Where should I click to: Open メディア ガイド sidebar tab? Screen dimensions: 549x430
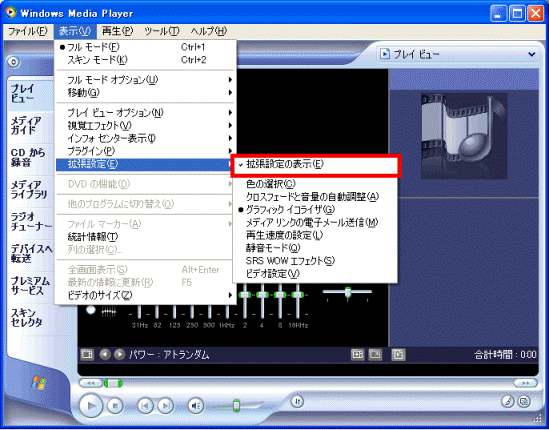click(x=30, y=125)
